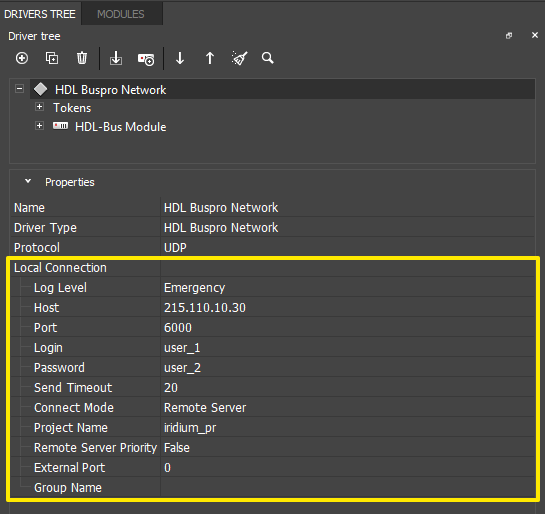Select the Local Connection property row

272,268
